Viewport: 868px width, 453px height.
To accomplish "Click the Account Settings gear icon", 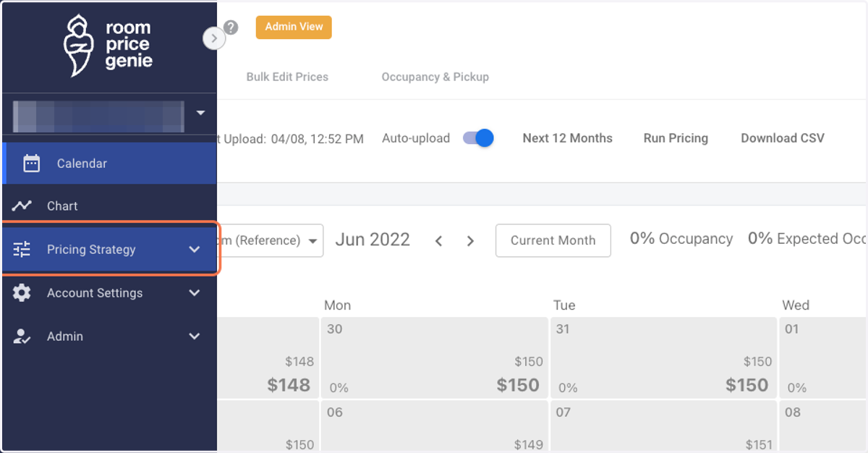I will [x=22, y=293].
